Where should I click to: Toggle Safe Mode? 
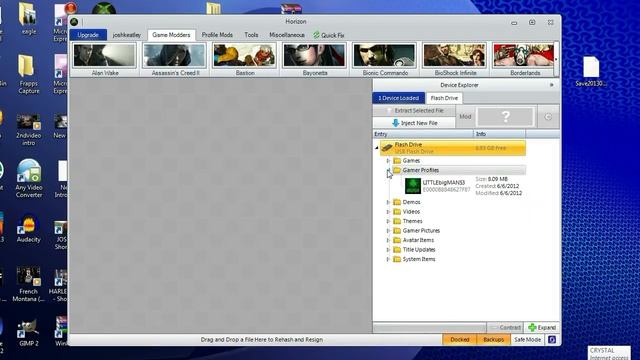pos(527,340)
